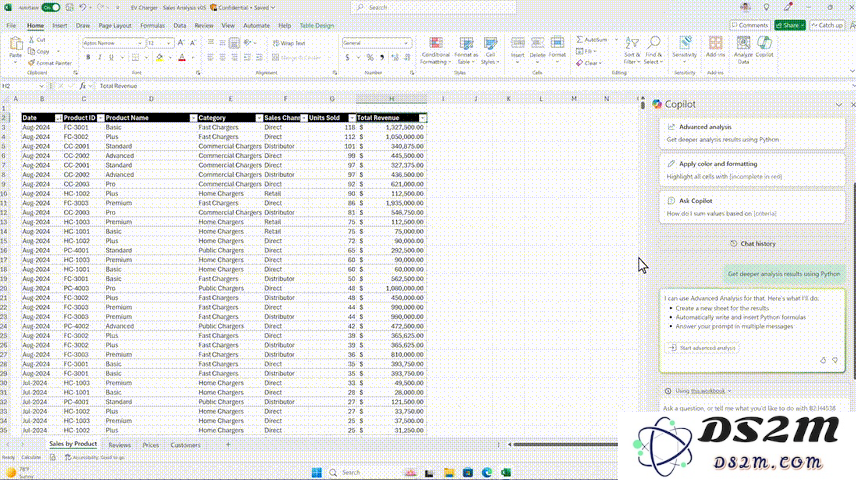
Task: Click the Comma Style icon
Action: pyautogui.click(x=382, y=57)
